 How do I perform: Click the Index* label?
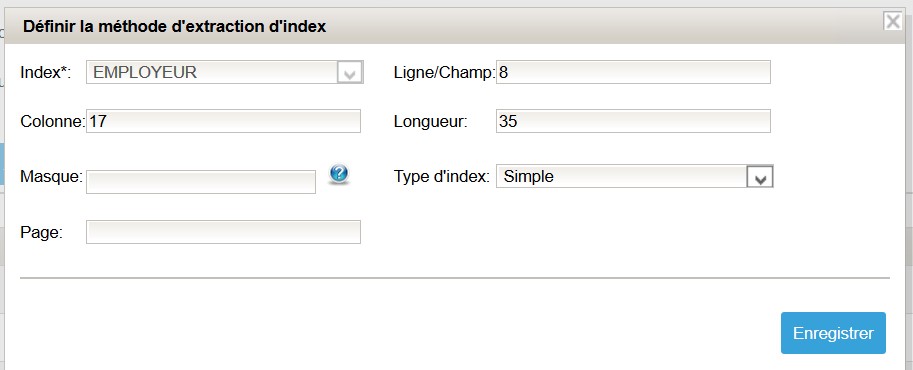(x=45, y=73)
